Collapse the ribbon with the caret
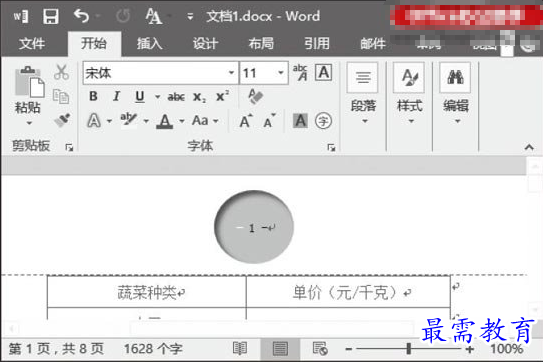 tap(529, 147)
